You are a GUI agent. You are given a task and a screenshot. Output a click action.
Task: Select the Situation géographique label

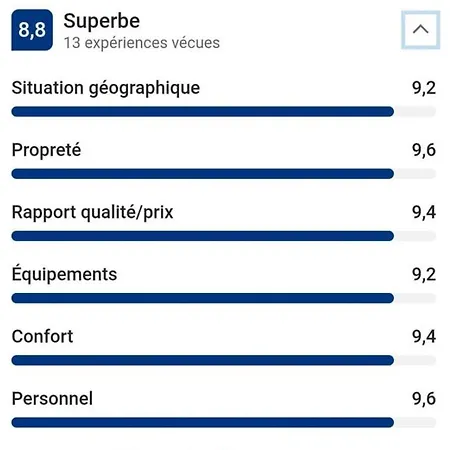(106, 88)
